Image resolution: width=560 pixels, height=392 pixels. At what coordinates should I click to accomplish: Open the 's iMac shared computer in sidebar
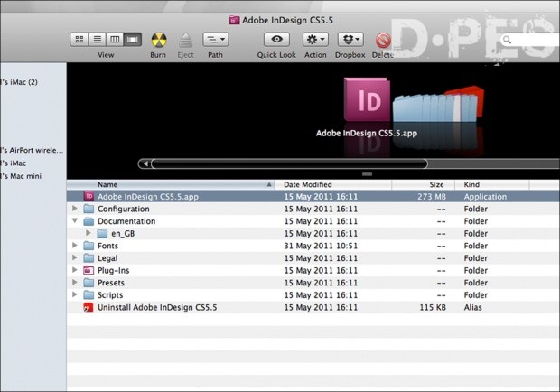(14, 163)
